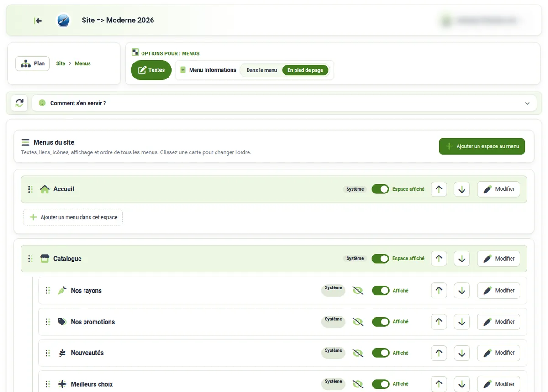Screen dimensions: 548x392
Task: Toggle the Catalogue 'Espace affiché' switch
Action: [380, 259]
